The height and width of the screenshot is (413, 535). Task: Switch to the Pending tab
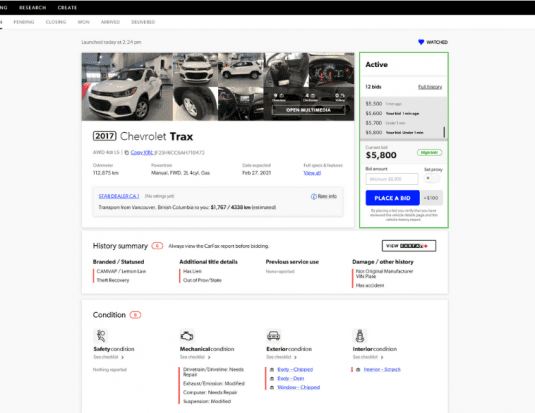(x=24, y=22)
